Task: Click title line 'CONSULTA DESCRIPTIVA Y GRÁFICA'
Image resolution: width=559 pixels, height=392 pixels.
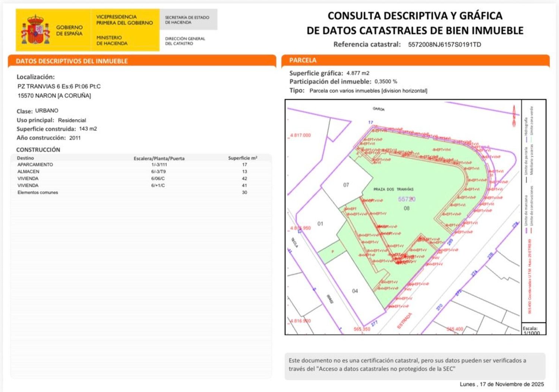Action: coord(415,16)
